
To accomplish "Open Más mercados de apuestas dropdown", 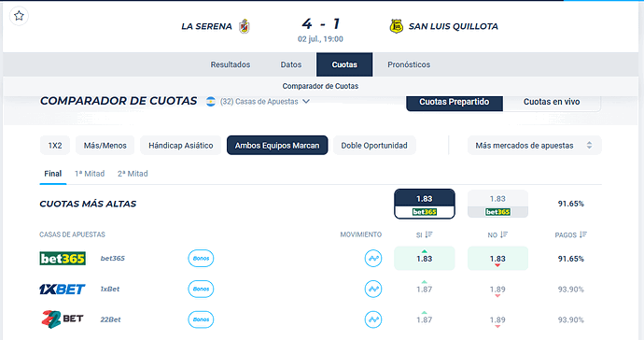I will coord(535,146).
